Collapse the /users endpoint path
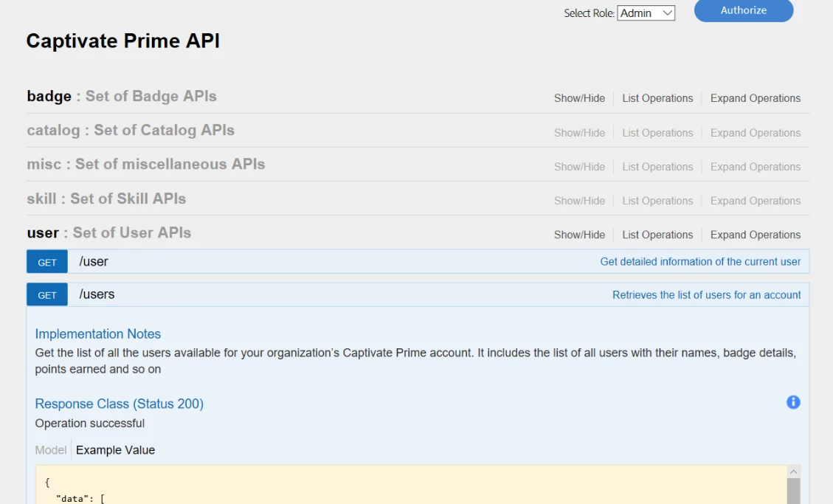The width and height of the screenshot is (833, 504). 97,294
